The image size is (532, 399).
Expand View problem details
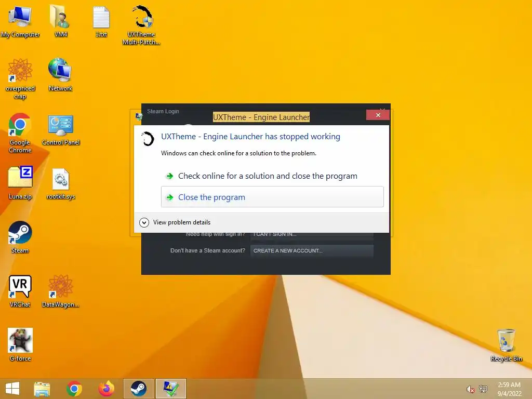coord(175,222)
